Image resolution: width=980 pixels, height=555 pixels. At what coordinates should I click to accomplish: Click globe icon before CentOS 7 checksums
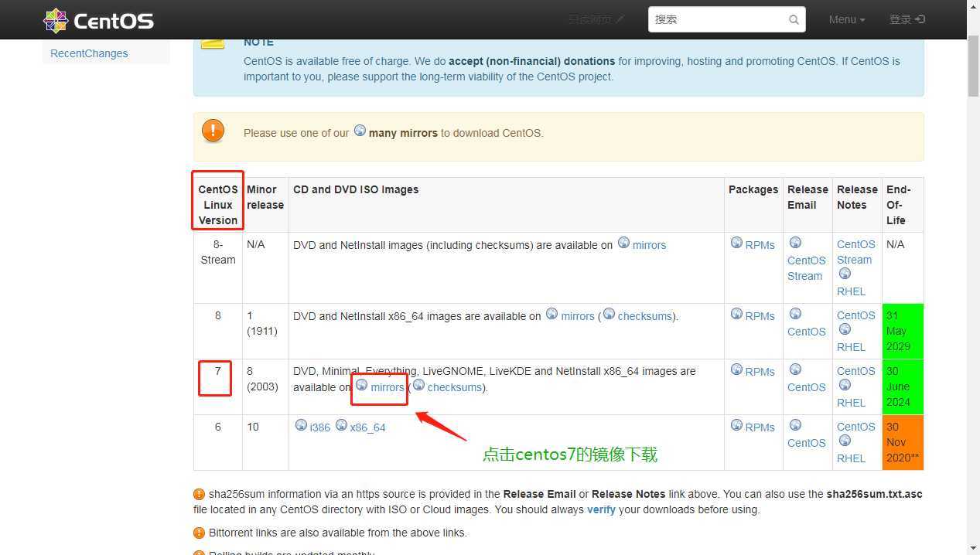(418, 385)
